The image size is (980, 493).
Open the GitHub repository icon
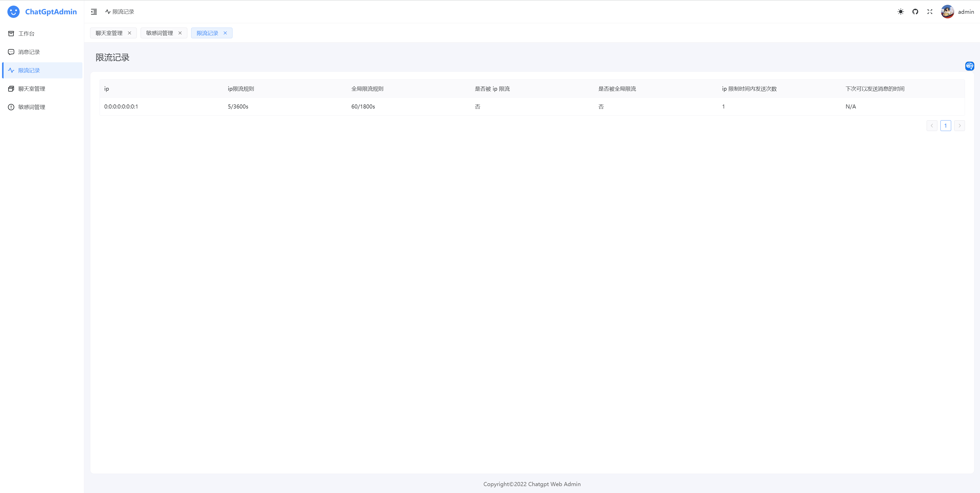tap(915, 12)
